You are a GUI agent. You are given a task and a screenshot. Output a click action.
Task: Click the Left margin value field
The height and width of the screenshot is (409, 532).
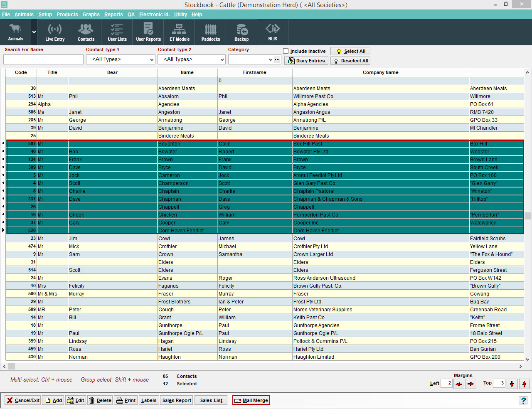pyautogui.click(x=446, y=383)
